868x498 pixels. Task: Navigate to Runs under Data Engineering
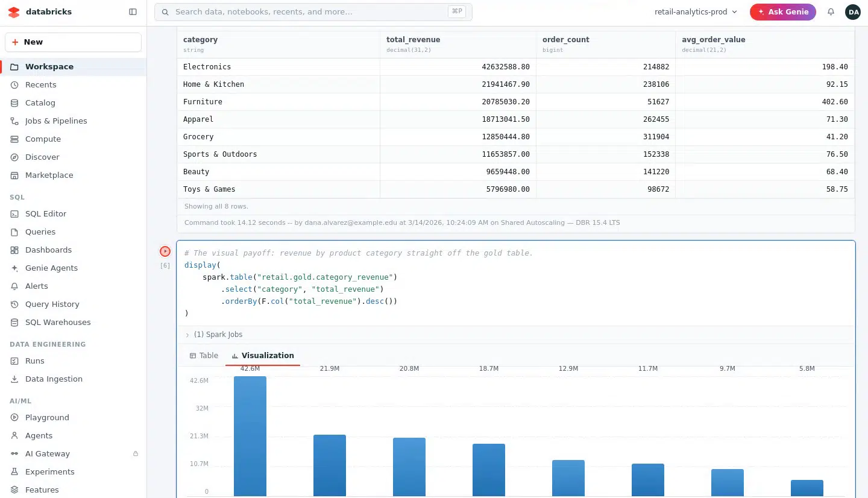73,361
